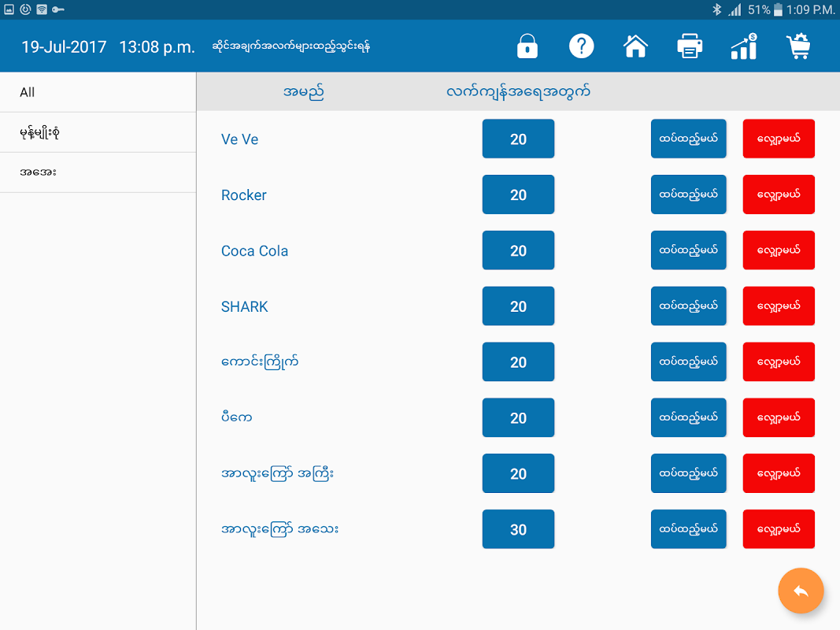
Task: Select the All category
Action: click(x=98, y=92)
